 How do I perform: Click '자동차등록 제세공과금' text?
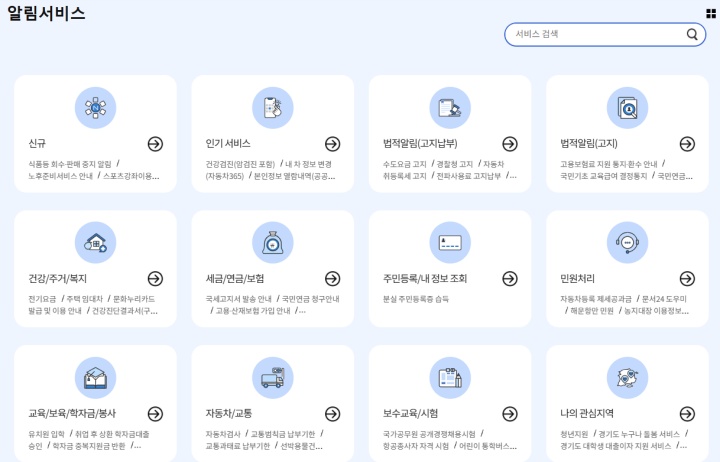pyautogui.click(x=596, y=299)
